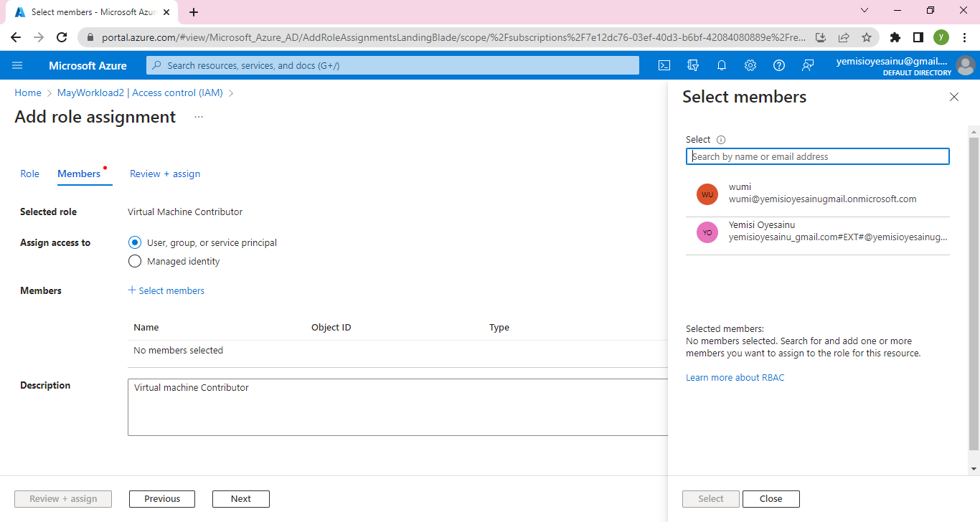This screenshot has width=980, height=522.
Task: Close the Select members panel
Action: [x=954, y=97]
